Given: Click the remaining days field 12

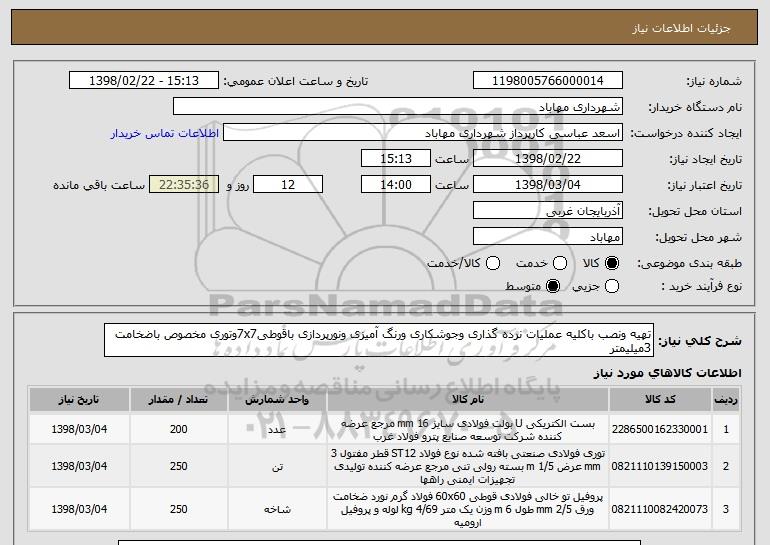Looking at the screenshot, I should tap(288, 185).
